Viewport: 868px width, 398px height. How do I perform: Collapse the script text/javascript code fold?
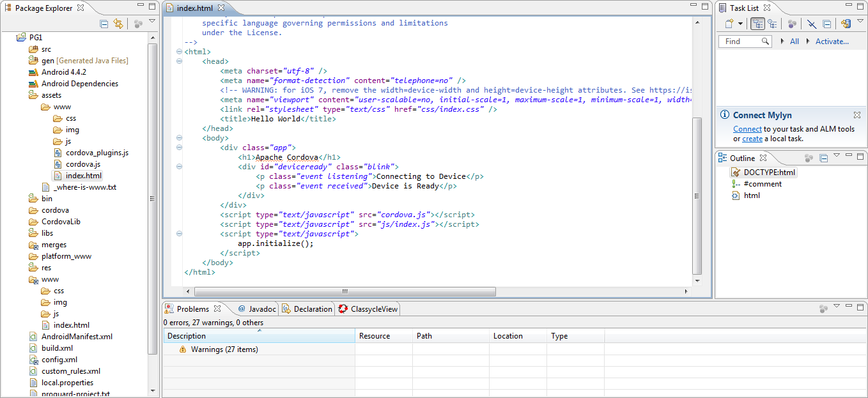point(179,234)
